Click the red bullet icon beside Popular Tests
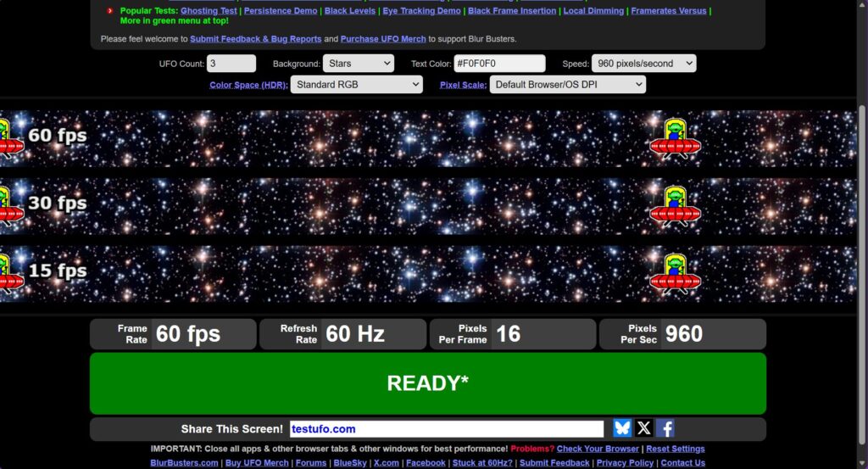Screen dimensions: 868x469 coord(109,10)
